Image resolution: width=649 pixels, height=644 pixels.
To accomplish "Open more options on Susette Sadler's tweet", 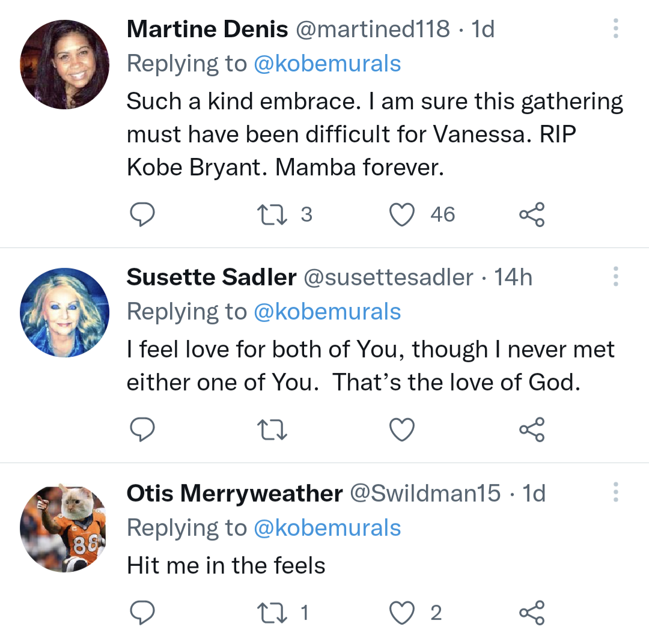I will click(x=615, y=276).
